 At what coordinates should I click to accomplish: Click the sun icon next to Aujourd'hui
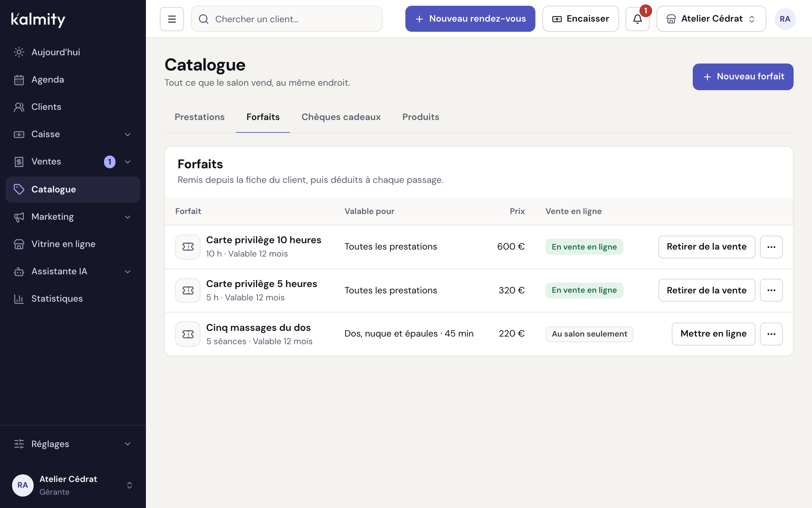pos(19,52)
